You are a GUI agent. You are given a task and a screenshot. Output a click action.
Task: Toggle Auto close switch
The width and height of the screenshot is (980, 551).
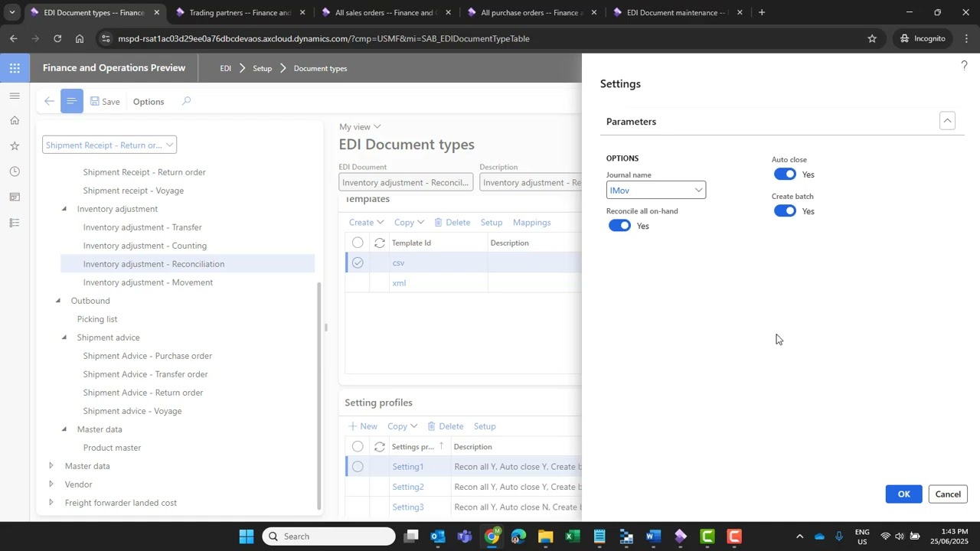click(x=785, y=174)
